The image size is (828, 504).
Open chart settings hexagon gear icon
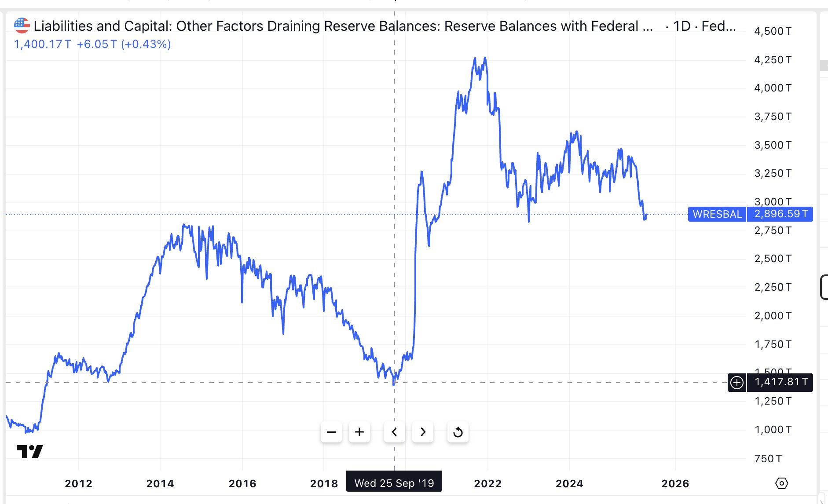(x=781, y=483)
